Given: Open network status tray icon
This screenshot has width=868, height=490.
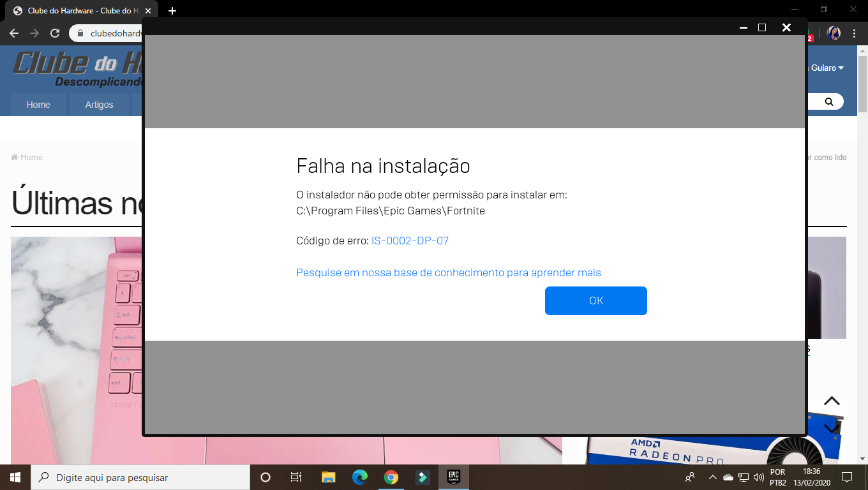Looking at the screenshot, I should click(x=744, y=477).
